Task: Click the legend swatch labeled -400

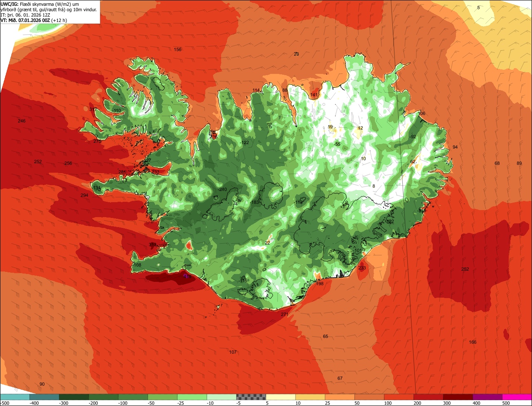Action: pos(44,397)
